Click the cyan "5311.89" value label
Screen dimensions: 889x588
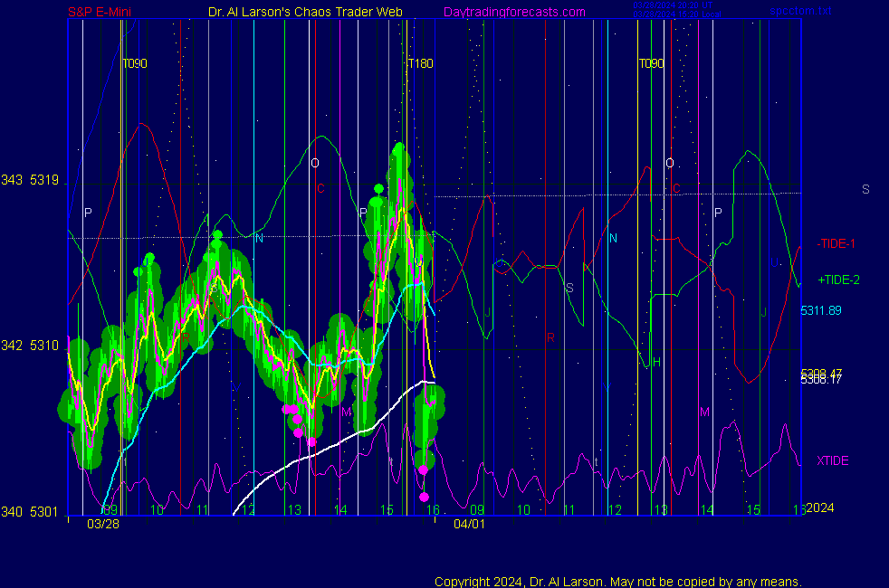821,310
